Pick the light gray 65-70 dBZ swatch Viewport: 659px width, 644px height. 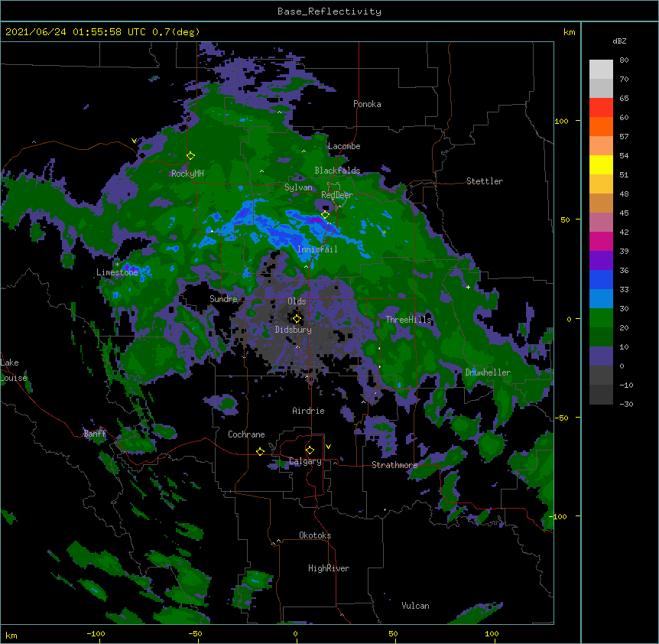click(601, 88)
